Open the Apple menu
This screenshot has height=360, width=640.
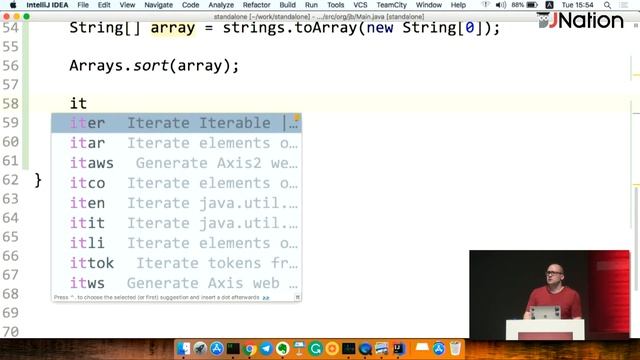click(x=13, y=5)
